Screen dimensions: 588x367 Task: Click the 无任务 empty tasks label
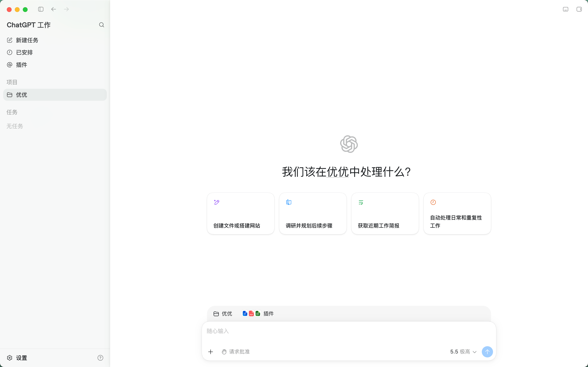[15, 126]
